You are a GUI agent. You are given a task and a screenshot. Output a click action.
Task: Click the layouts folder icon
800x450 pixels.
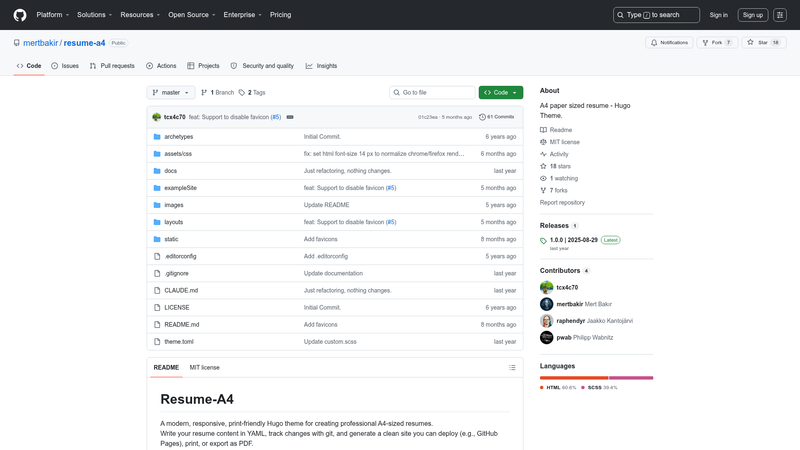click(x=157, y=222)
